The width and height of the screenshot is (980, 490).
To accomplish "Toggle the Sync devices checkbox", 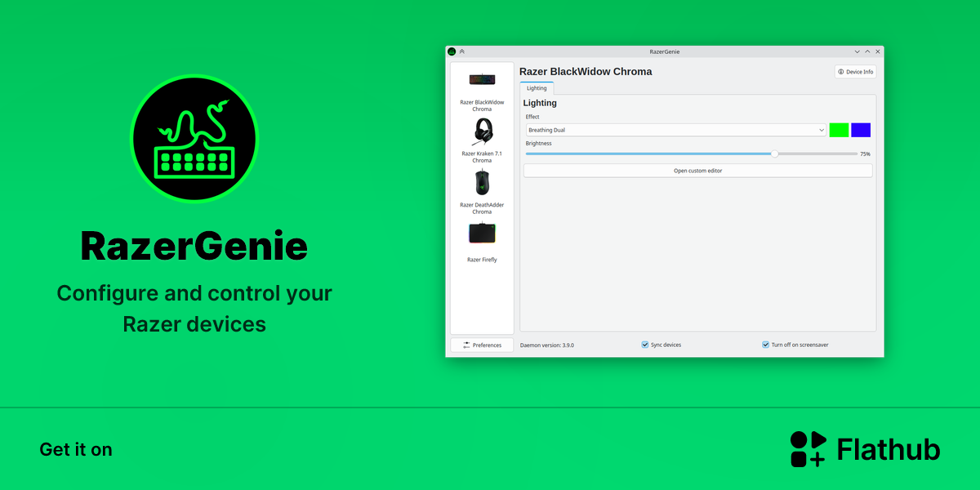I will pyautogui.click(x=645, y=345).
